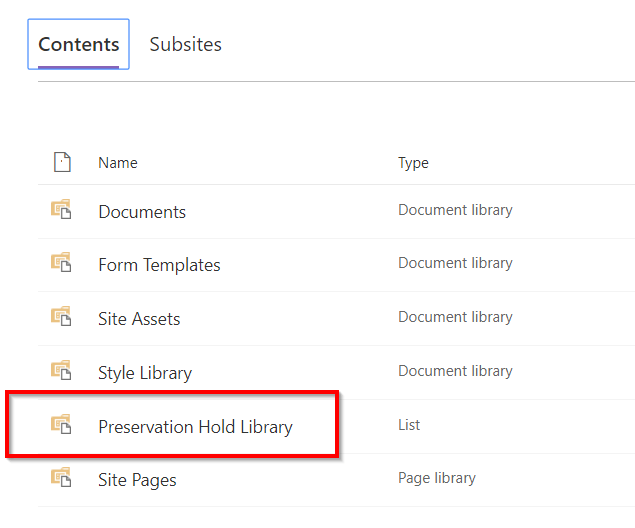Open the Style Library
The image size is (635, 528).
click(x=145, y=373)
